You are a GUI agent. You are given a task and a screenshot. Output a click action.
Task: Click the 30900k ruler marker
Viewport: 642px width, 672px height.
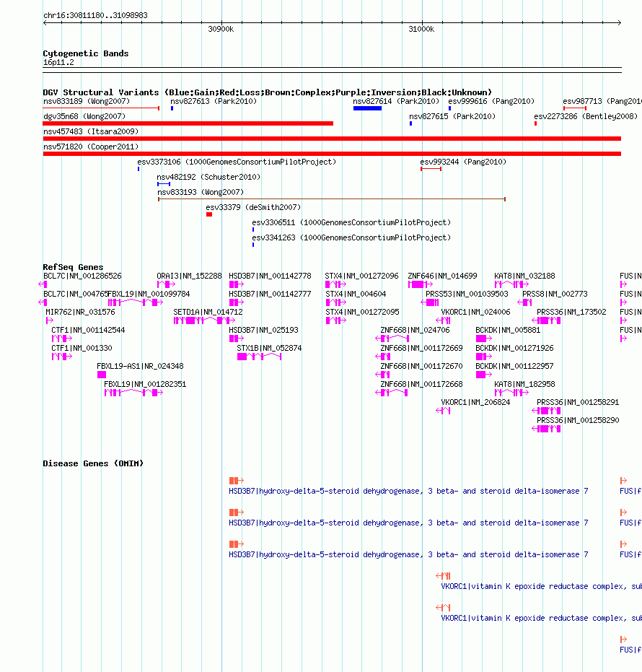pyautogui.click(x=221, y=29)
